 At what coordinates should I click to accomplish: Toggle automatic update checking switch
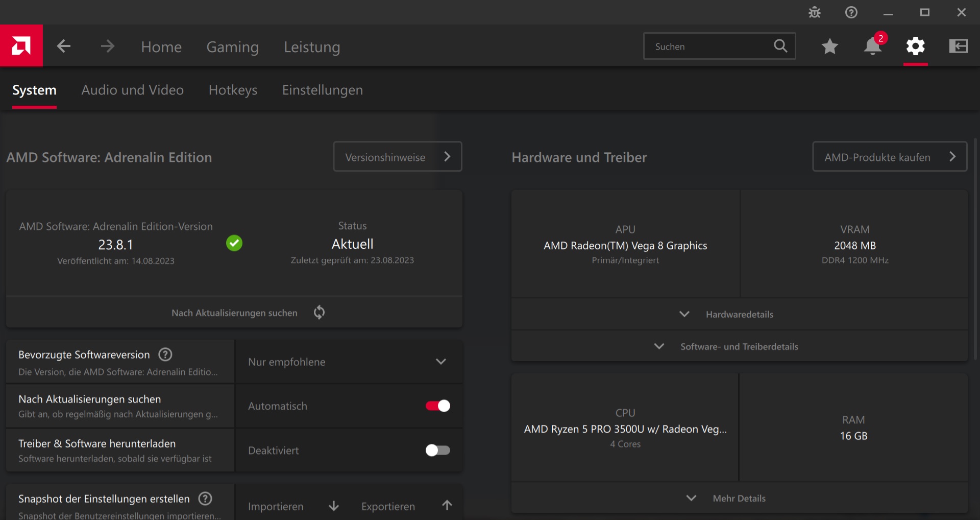tap(438, 406)
